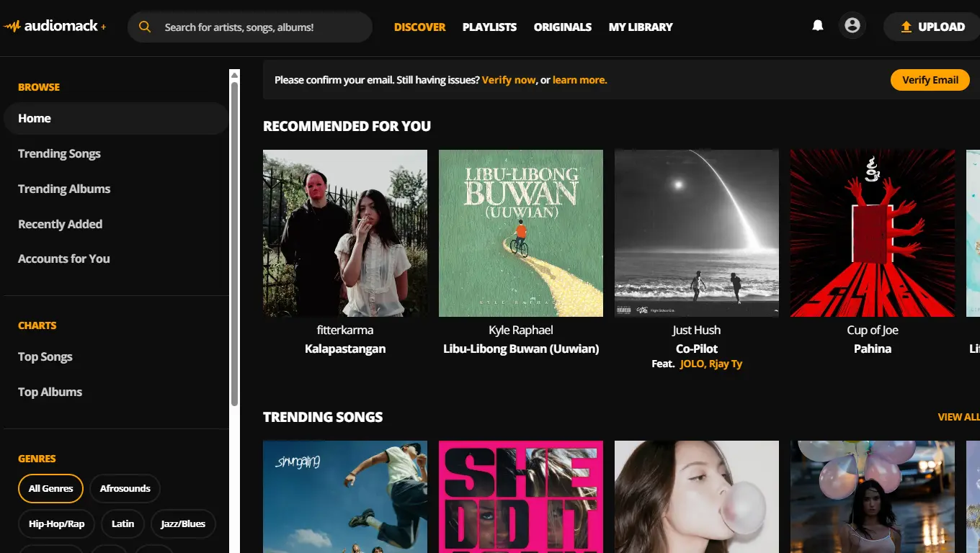Image resolution: width=980 pixels, height=553 pixels.
Task: Click the artist name Kyle Raphael
Action: [x=521, y=330]
